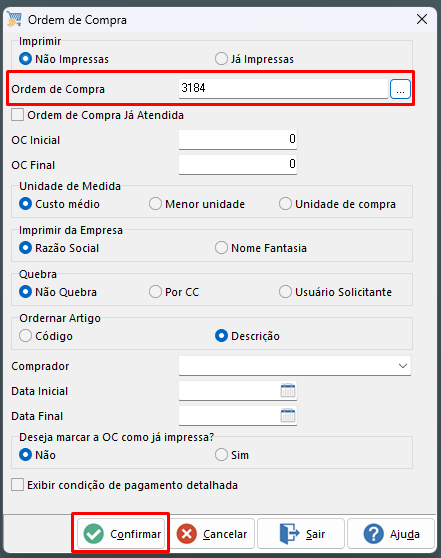Click the green checkmark Confirmar button

121,533
